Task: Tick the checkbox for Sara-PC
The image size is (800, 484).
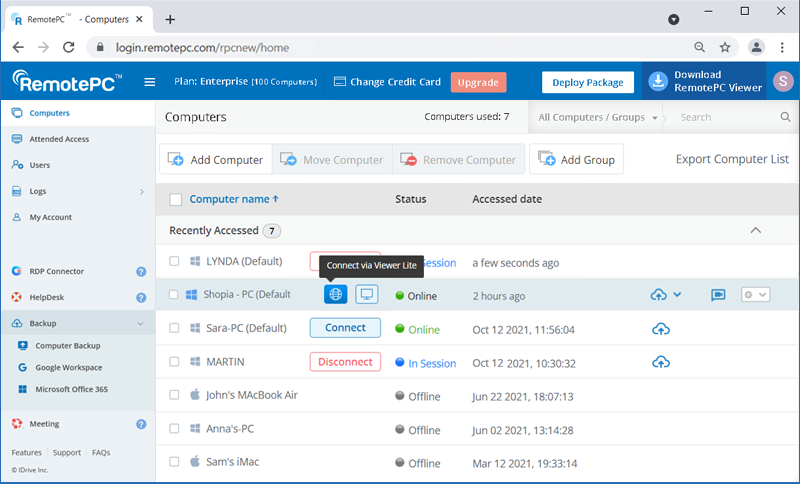Action: pyautogui.click(x=175, y=329)
